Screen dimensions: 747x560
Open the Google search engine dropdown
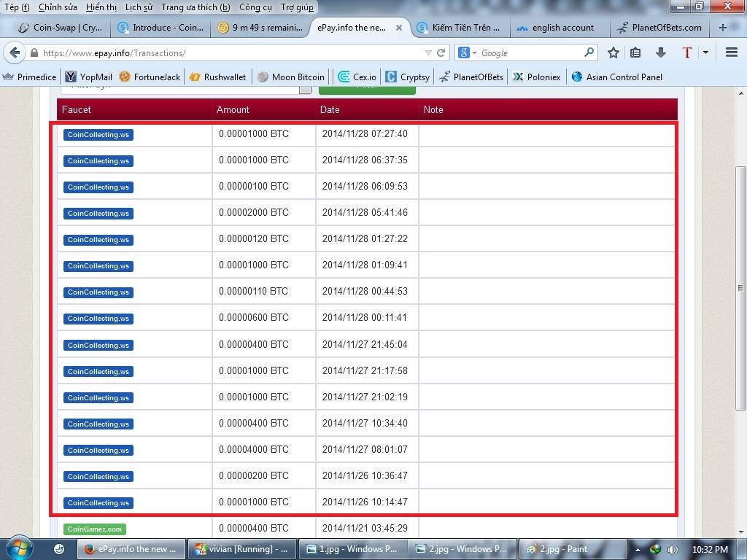[468, 53]
